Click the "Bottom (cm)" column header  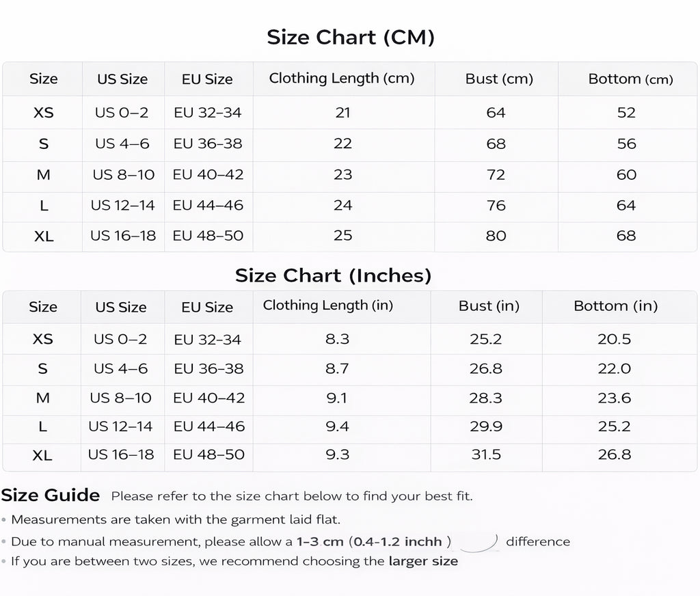pyautogui.click(x=630, y=79)
